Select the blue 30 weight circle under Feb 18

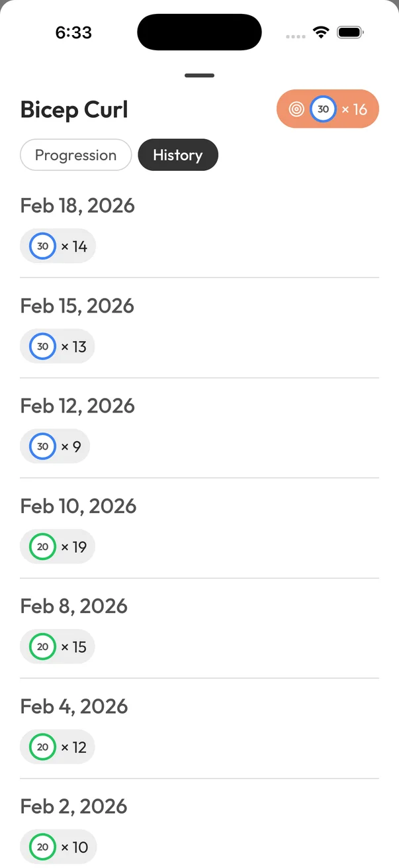42,246
